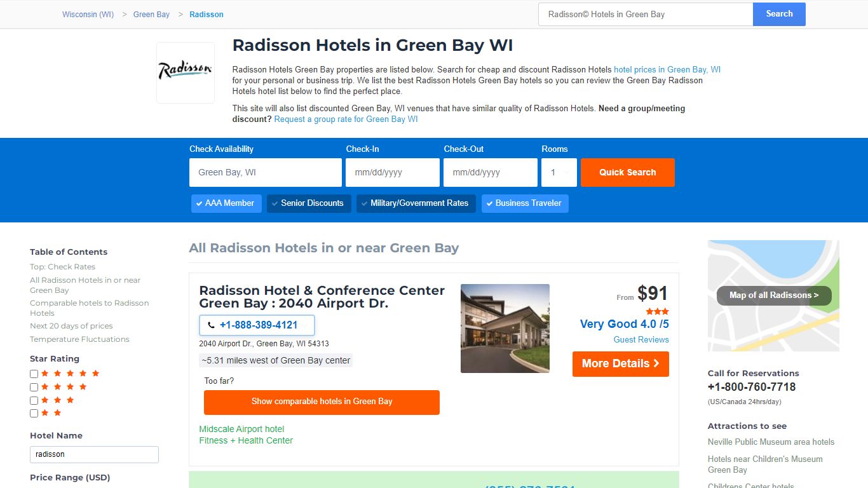The width and height of the screenshot is (868, 488).
Task: Toggle Military/Government Rates option
Action: tap(416, 203)
